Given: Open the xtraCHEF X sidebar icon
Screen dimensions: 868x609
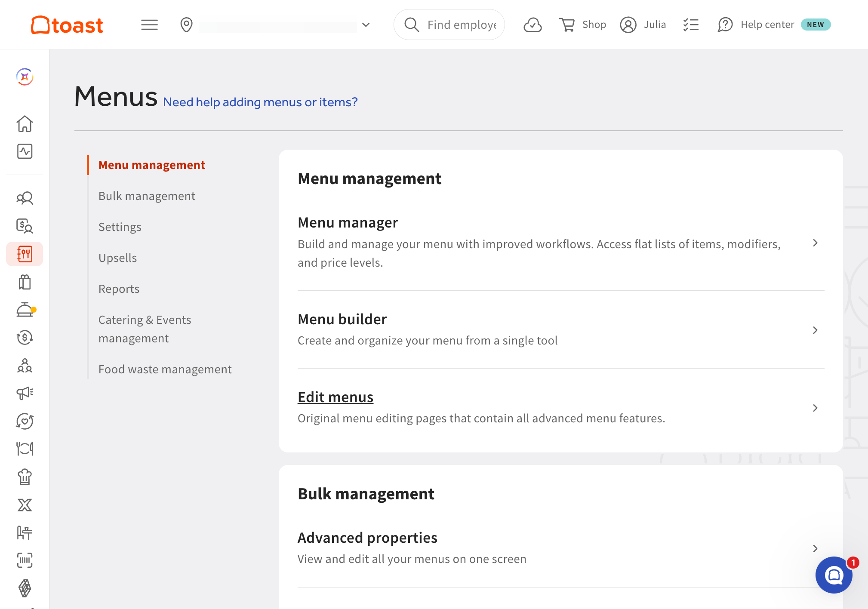Looking at the screenshot, I should pyautogui.click(x=25, y=505).
